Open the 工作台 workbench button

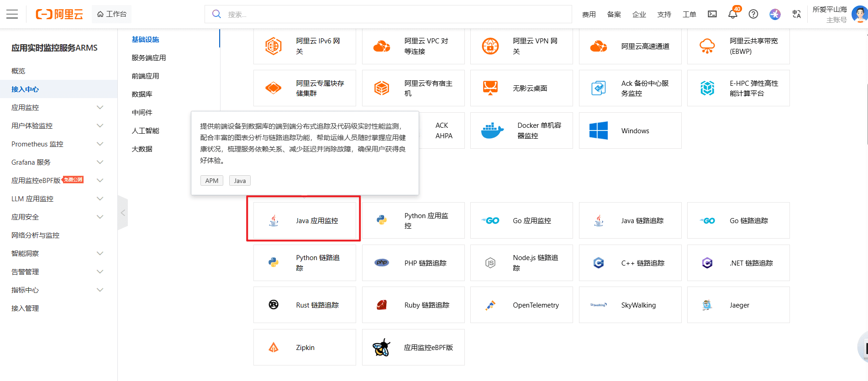(112, 14)
